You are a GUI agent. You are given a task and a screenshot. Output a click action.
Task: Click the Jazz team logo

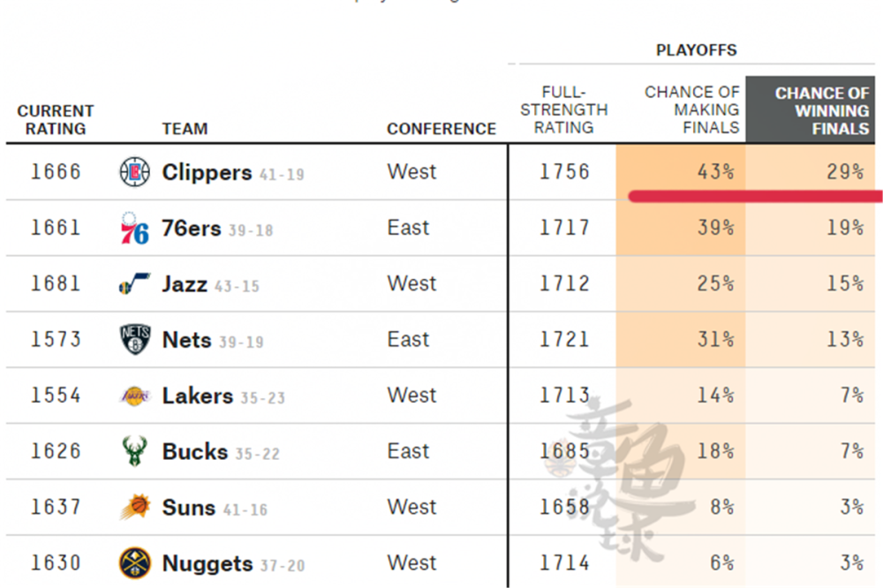(x=135, y=284)
